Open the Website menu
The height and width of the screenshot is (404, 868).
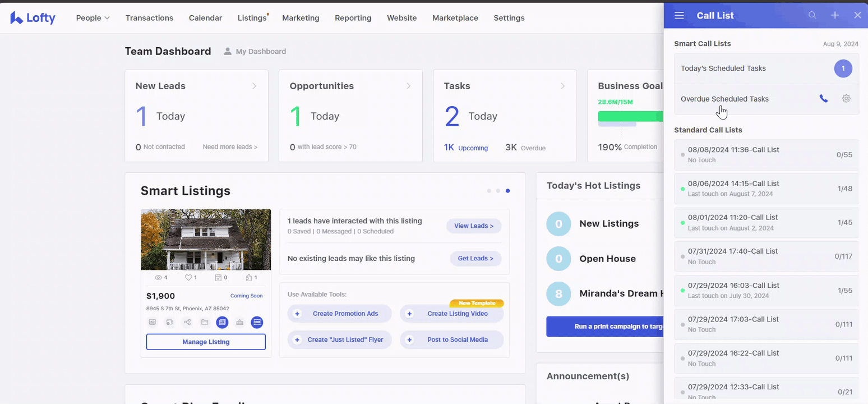pyautogui.click(x=401, y=18)
